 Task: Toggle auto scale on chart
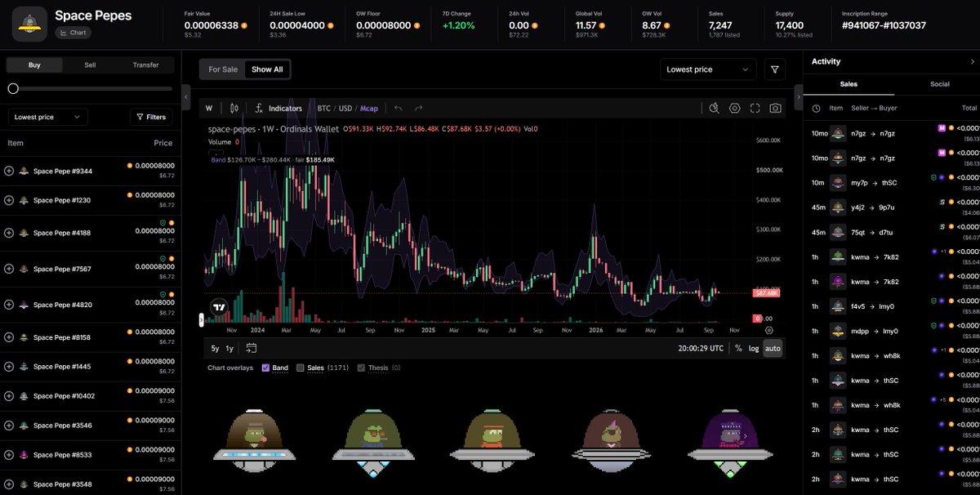[773, 348]
